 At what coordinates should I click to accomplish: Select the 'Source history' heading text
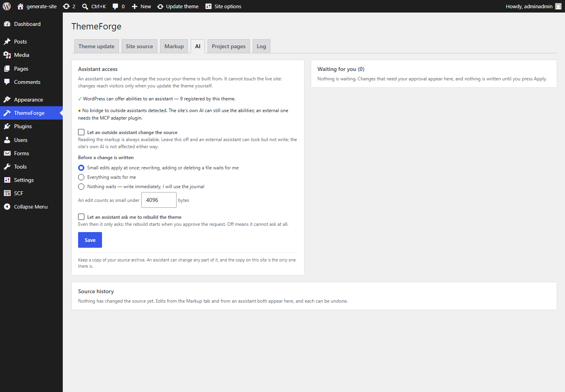click(x=96, y=291)
